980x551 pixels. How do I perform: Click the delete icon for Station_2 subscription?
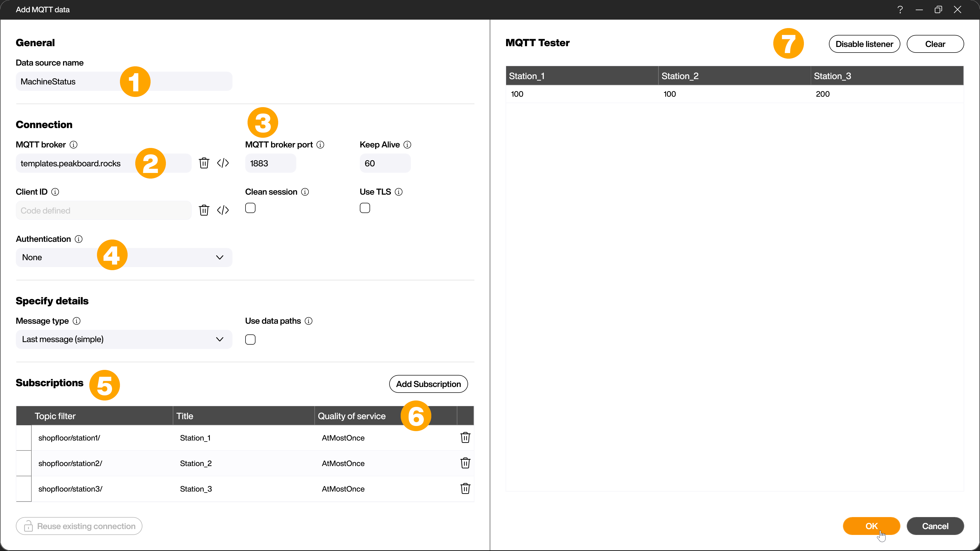465,463
